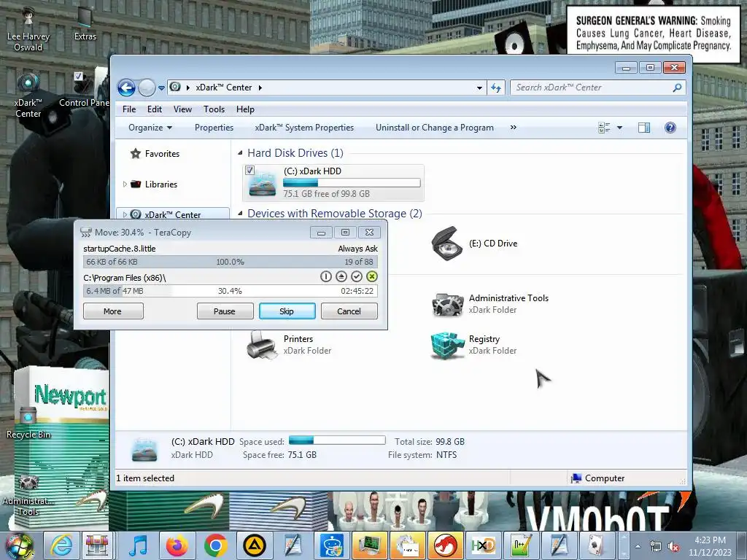This screenshot has height=560, width=747.
Task: Open the Solitaire cards taskbar icon
Action: pos(597,545)
